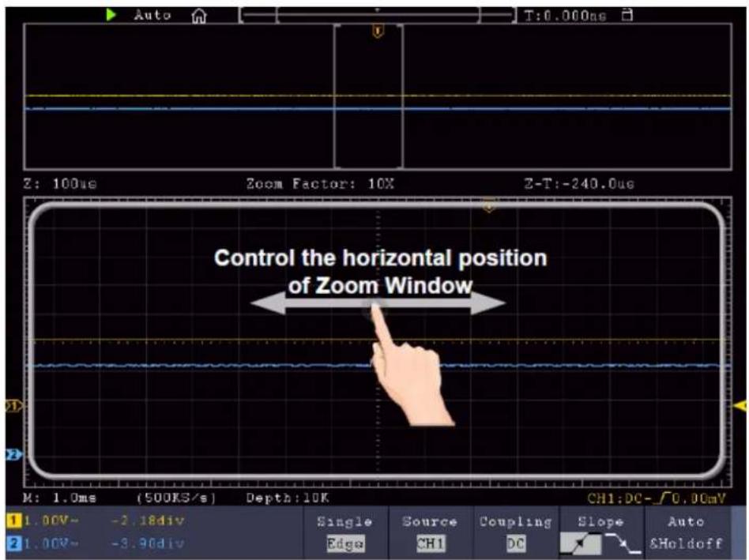
Task: Click the M: 1.0ms main timebase readout
Action: point(60,498)
